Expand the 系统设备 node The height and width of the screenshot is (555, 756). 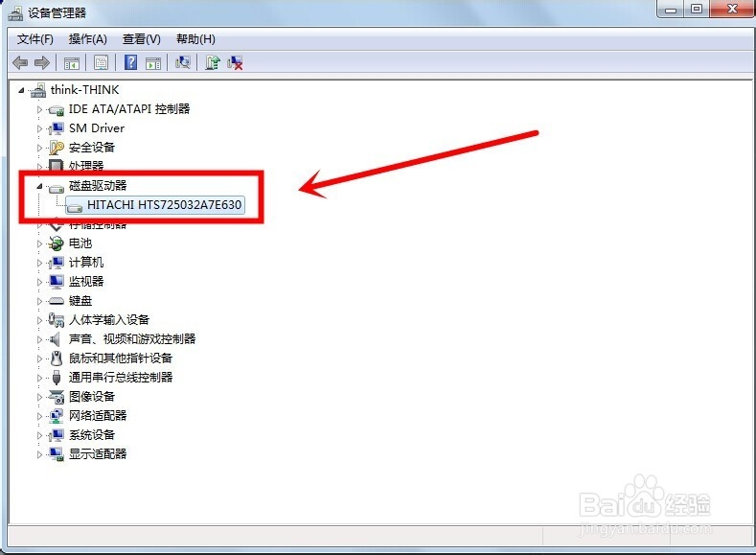tap(39, 435)
